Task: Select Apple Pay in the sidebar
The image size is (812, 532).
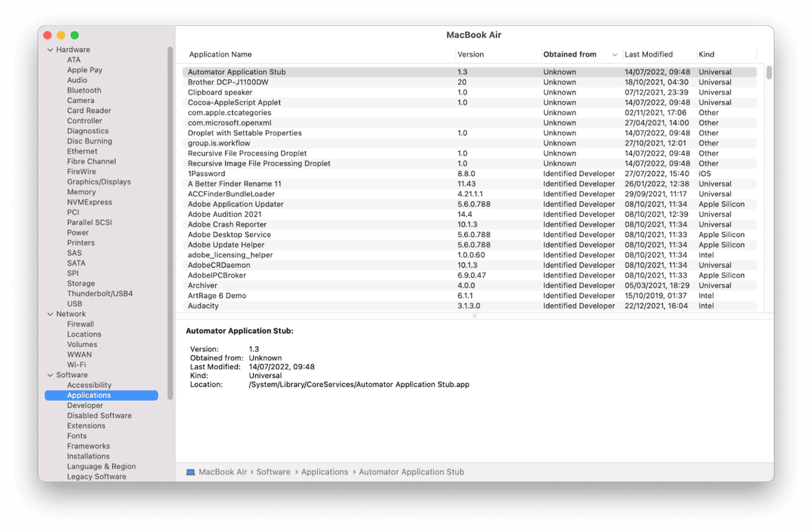Action: [x=85, y=70]
